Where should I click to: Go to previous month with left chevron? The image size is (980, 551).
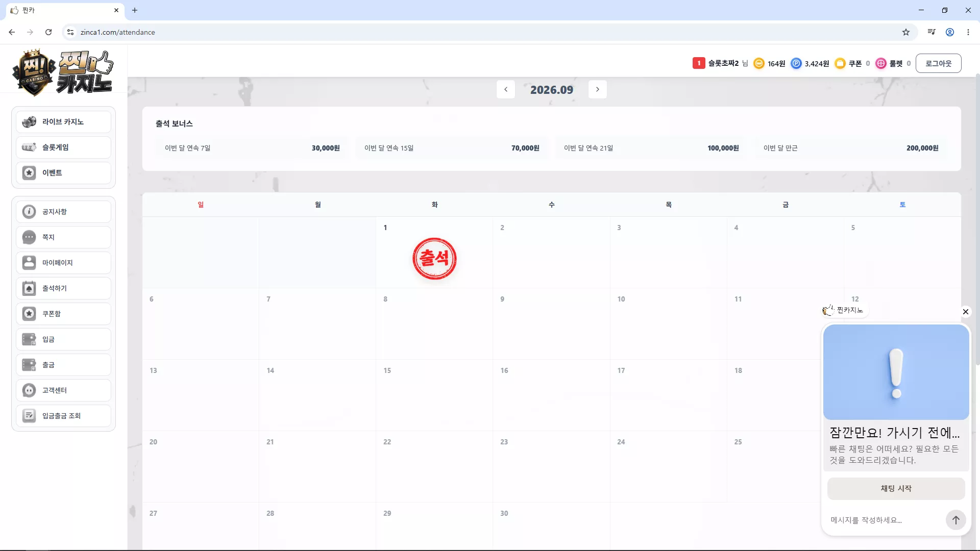tap(506, 89)
